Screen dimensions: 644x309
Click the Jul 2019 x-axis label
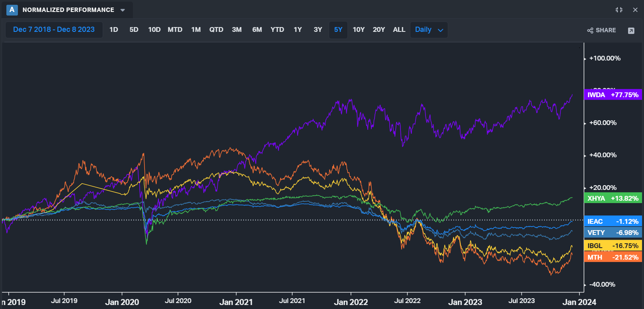(x=64, y=301)
